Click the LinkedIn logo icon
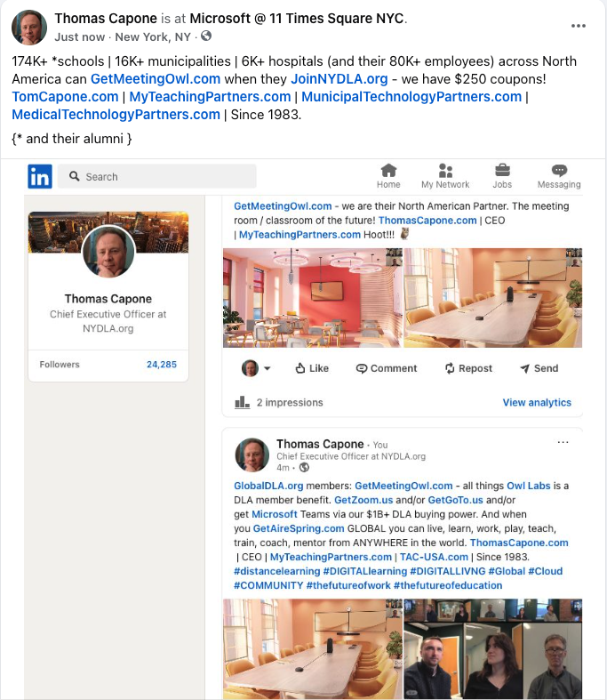Viewport: 607px width, 700px height. coord(40,176)
